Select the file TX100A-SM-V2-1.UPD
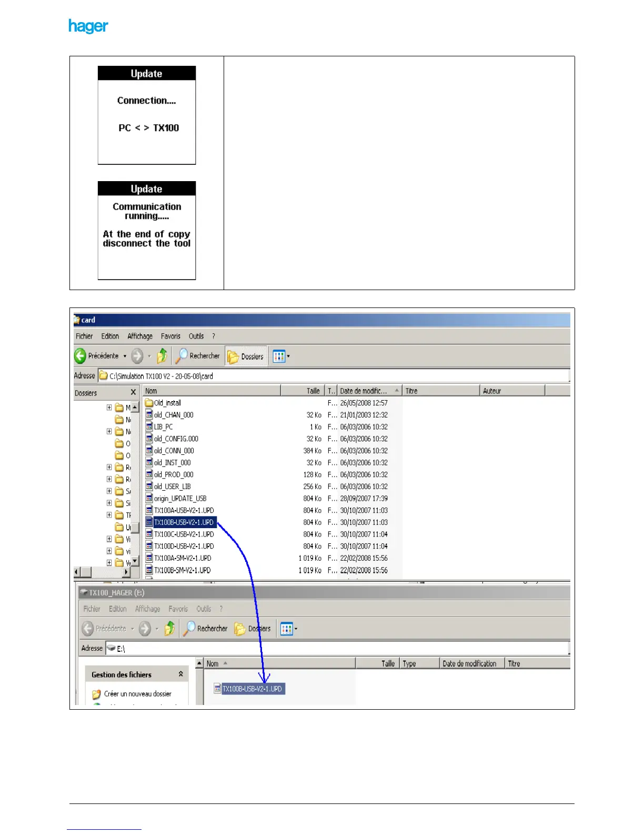This screenshot has height=834, width=644. point(182,558)
